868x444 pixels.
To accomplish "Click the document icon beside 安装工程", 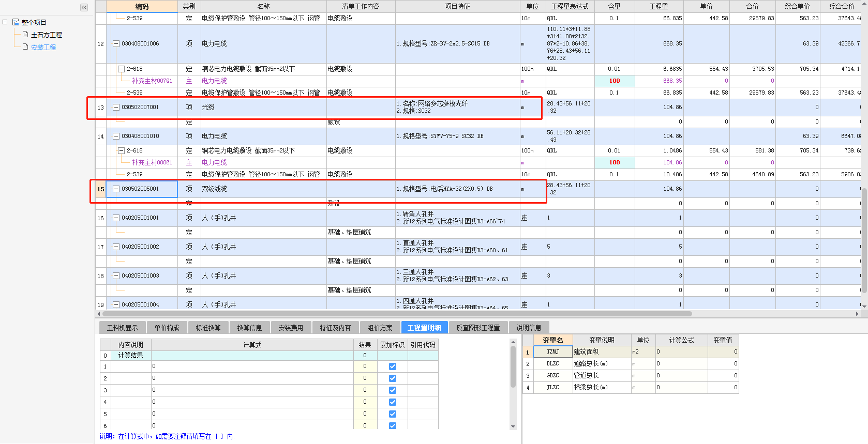I will 25,47.
